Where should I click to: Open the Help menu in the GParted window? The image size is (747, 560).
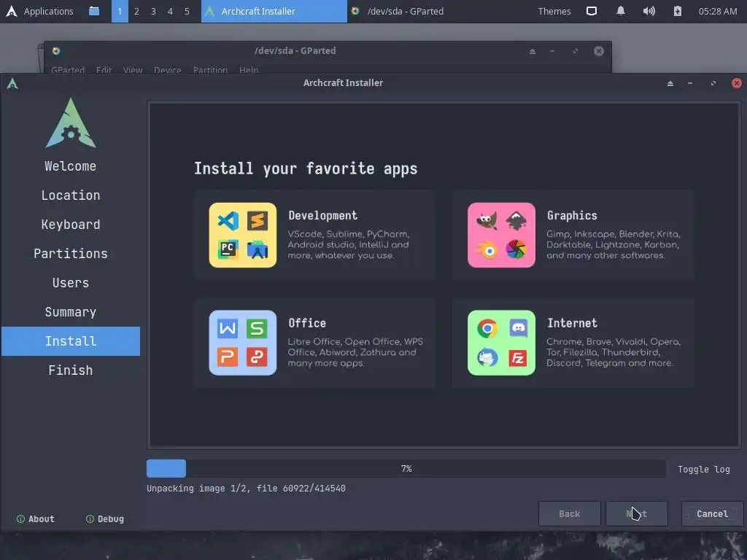pyautogui.click(x=249, y=69)
